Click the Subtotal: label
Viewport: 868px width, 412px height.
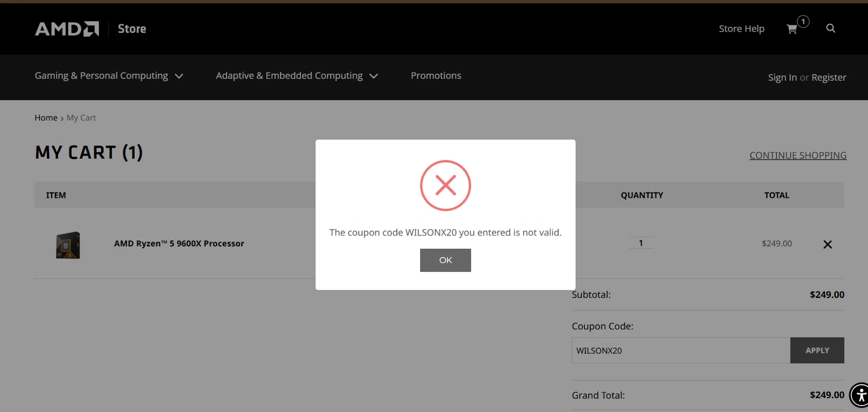[x=591, y=295]
